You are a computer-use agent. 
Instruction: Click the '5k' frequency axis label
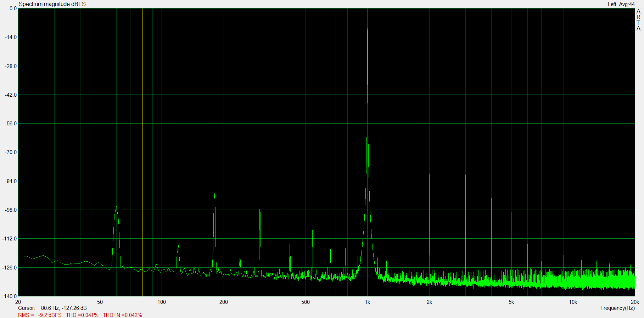pyautogui.click(x=511, y=302)
